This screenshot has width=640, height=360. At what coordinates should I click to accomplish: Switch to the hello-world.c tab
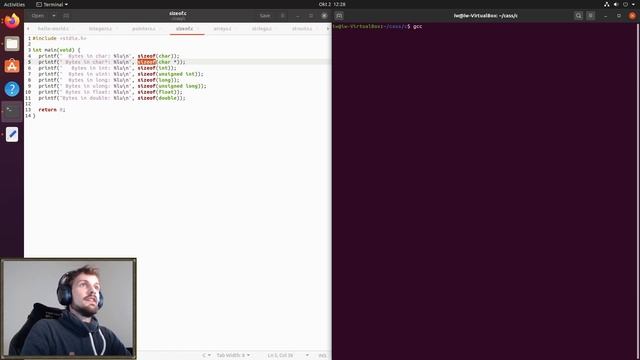tap(53, 29)
